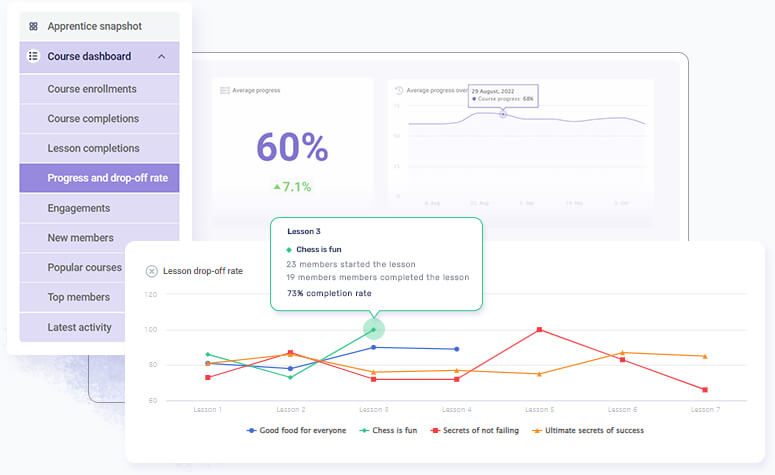This screenshot has height=475, width=775.
Task: Toggle Good food for everyone legend series
Action: click(297, 431)
